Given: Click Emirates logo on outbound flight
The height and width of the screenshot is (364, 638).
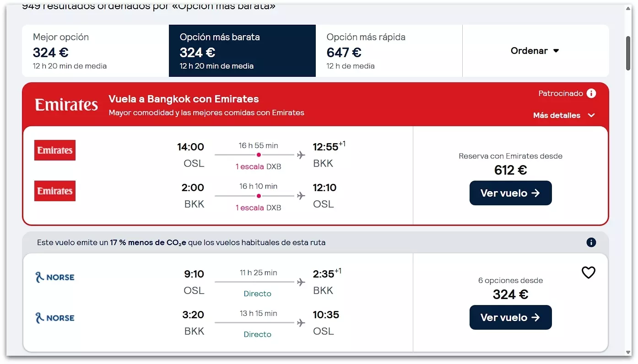Looking at the screenshot, I should [x=55, y=150].
